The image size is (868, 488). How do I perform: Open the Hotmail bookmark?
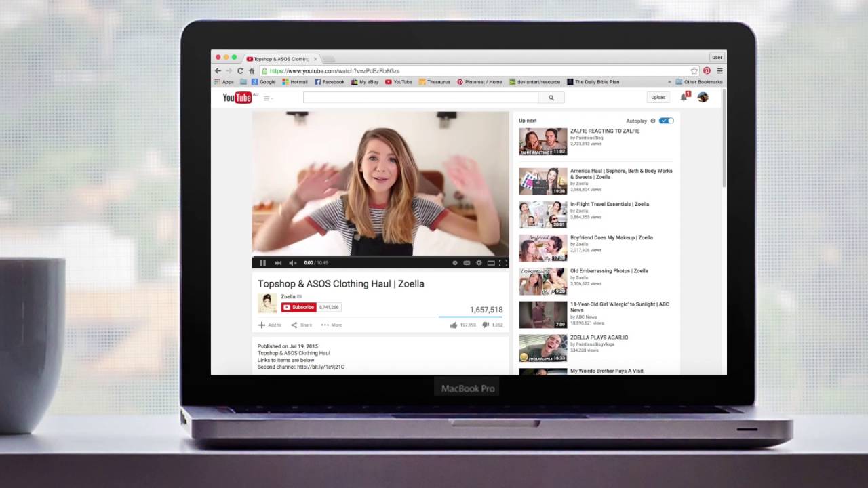pyautogui.click(x=295, y=82)
